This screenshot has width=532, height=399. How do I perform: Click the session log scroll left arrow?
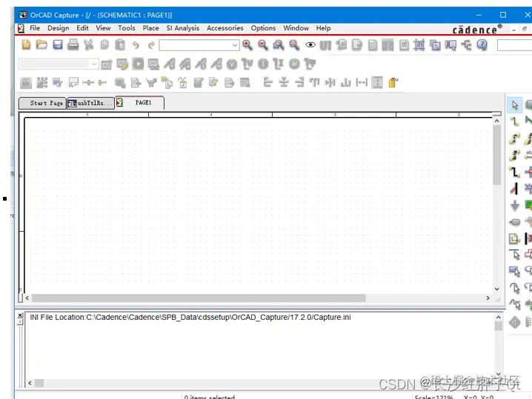coord(30,383)
